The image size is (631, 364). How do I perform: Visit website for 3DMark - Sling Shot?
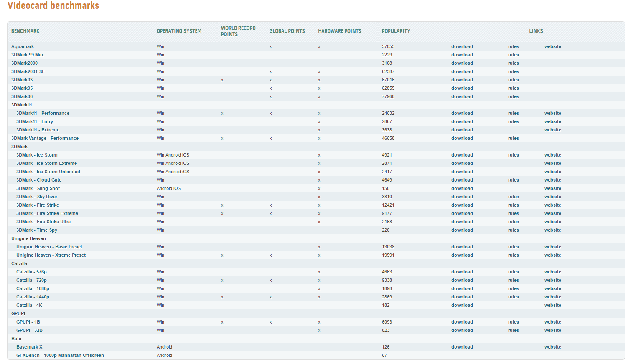[x=552, y=188]
